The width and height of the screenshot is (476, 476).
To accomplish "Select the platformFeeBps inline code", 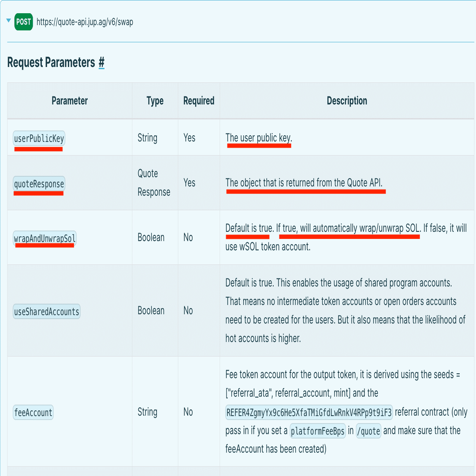I will pyautogui.click(x=317, y=431).
